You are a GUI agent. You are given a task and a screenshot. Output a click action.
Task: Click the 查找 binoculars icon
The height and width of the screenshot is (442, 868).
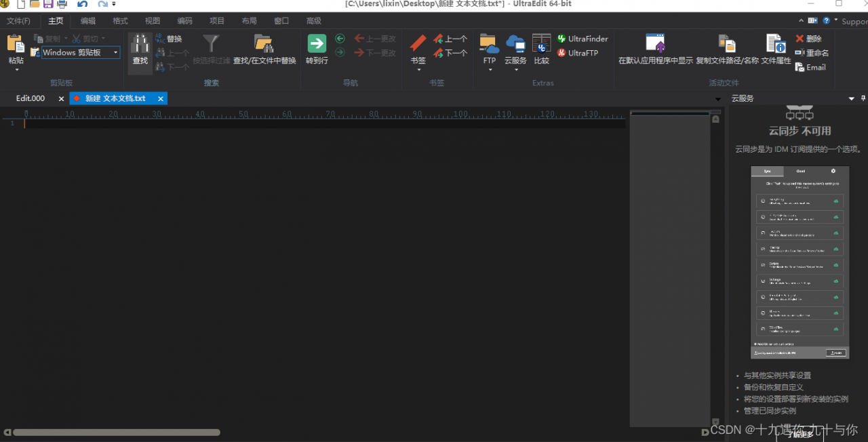(x=140, y=44)
